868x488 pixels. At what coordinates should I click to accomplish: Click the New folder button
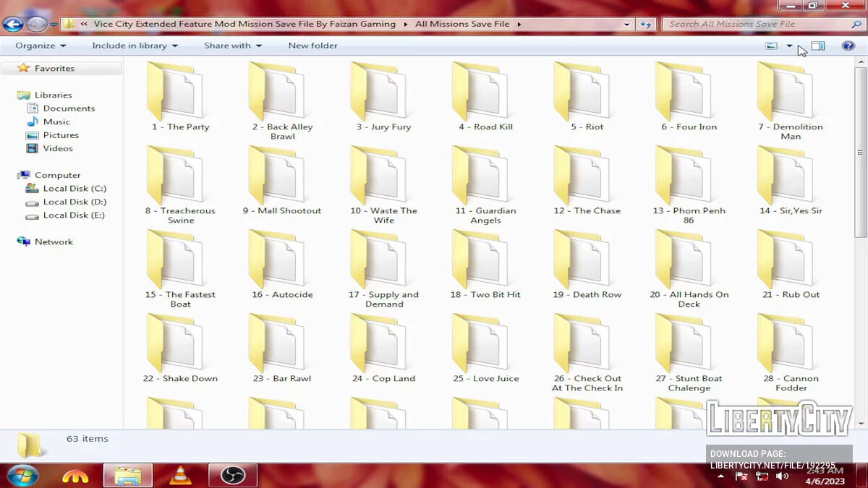[x=312, y=46]
